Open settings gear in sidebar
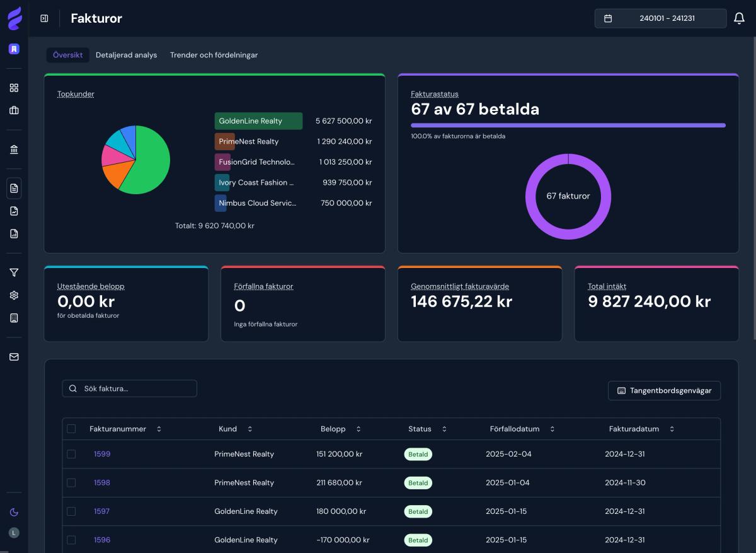756x553 pixels. (14, 295)
